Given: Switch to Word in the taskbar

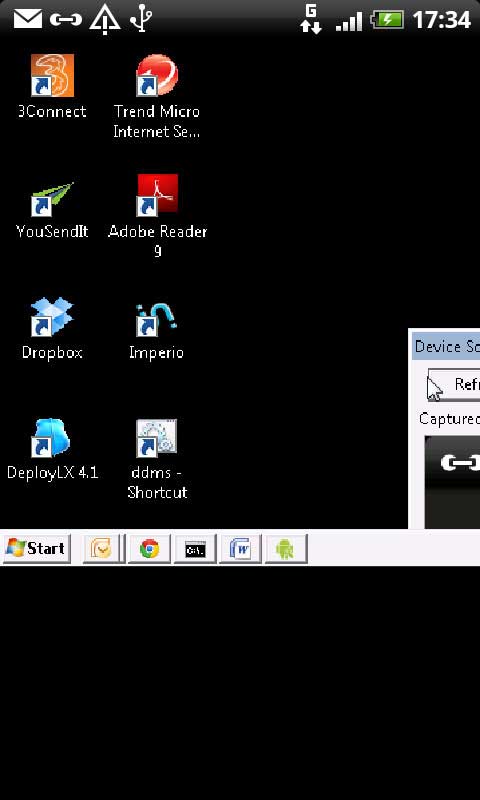Looking at the screenshot, I should click(x=240, y=548).
